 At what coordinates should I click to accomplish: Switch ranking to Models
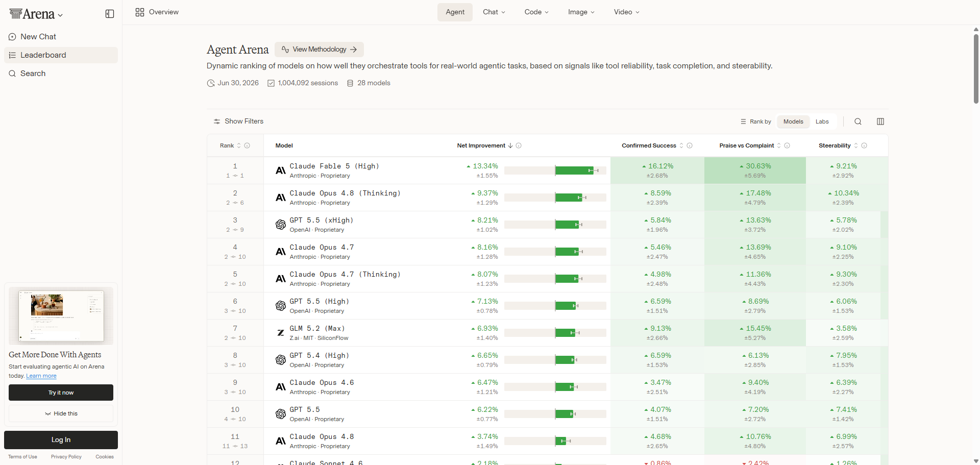tap(793, 121)
